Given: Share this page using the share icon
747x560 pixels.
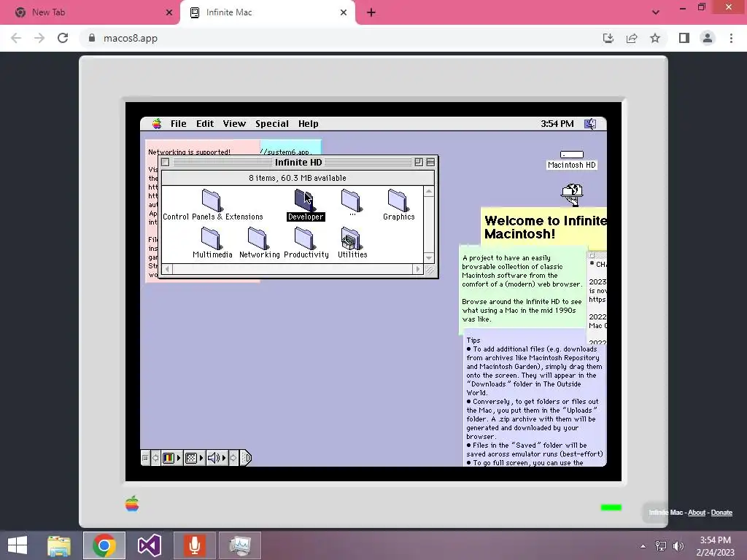Looking at the screenshot, I should point(632,38).
